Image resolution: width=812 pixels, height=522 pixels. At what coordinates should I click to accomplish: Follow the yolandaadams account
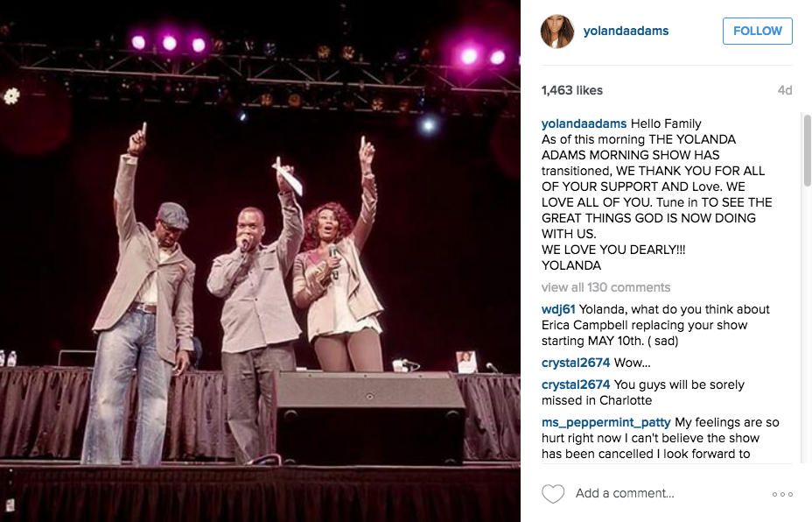pos(757,32)
